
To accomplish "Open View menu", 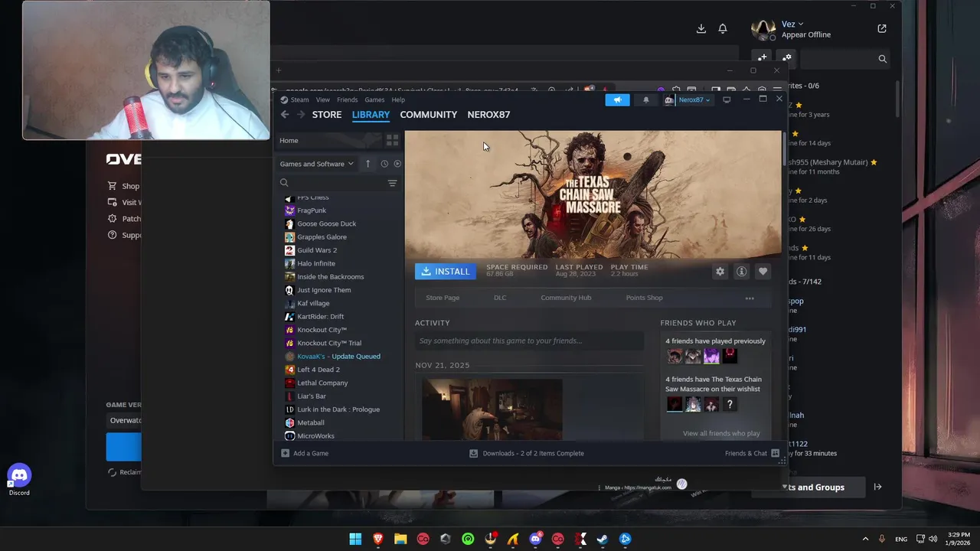I will [x=323, y=99].
